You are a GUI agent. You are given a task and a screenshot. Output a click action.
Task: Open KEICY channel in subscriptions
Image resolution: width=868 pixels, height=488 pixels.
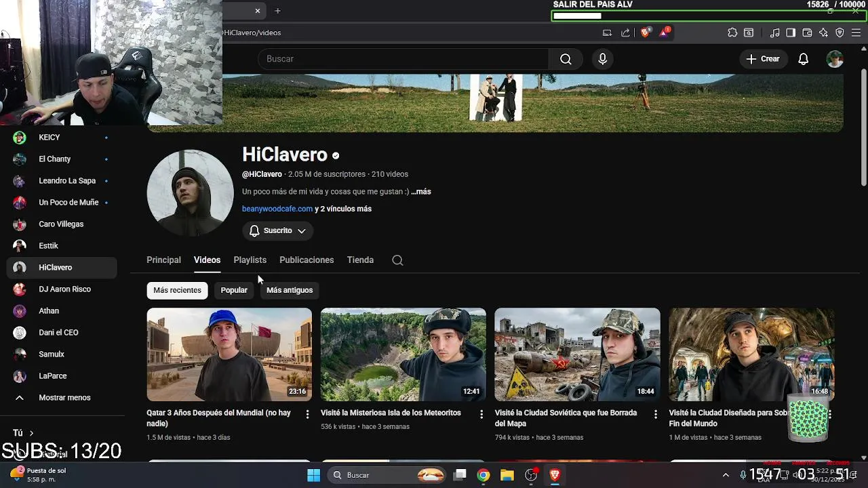click(61, 138)
